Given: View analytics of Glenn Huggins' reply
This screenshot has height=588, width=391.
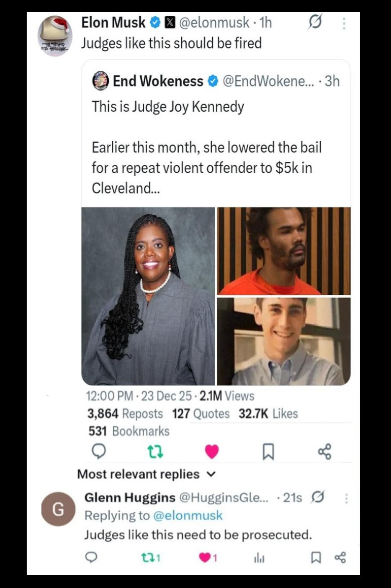Looking at the screenshot, I should [x=259, y=558].
